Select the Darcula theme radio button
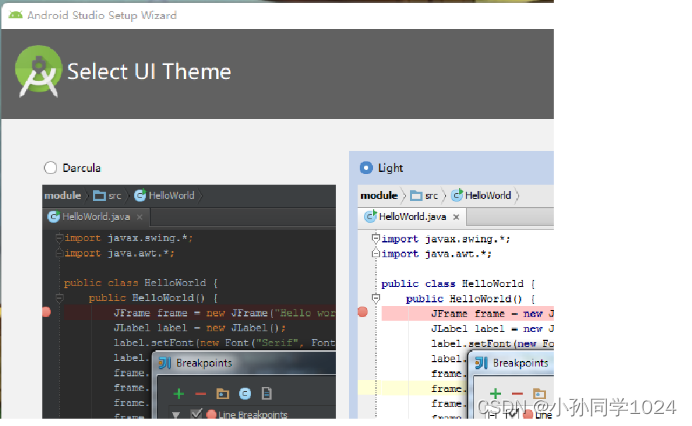This screenshot has height=426, width=692. pyautogui.click(x=50, y=168)
